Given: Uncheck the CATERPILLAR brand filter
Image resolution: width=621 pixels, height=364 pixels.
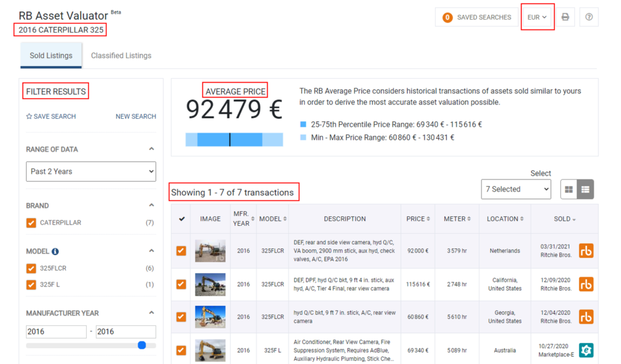Looking at the screenshot, I should pos(31,223).
